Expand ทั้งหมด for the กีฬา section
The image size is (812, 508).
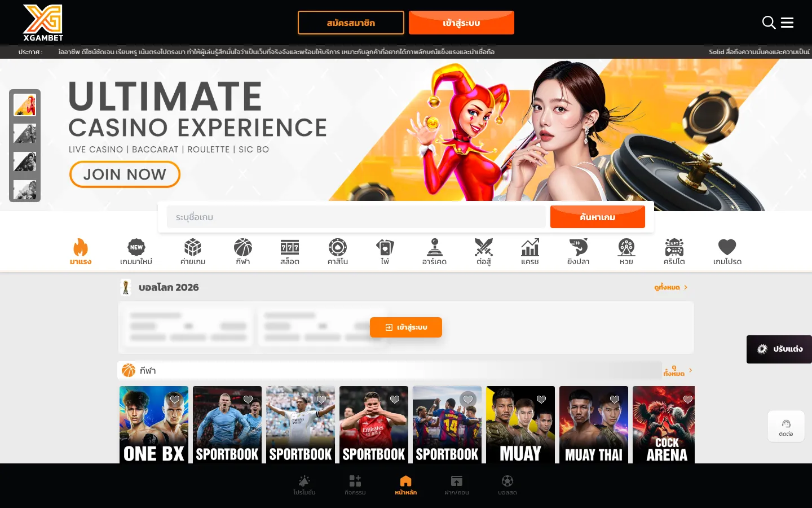(x=678, y=370)
